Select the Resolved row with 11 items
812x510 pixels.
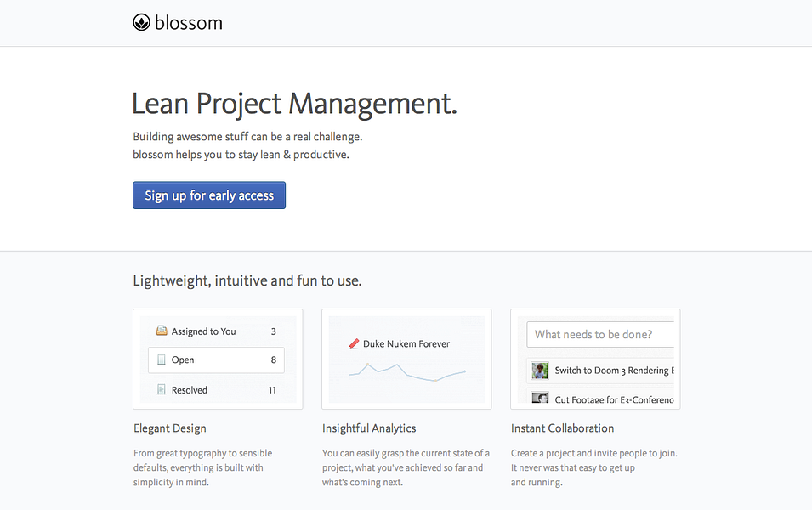pos(217,390)
